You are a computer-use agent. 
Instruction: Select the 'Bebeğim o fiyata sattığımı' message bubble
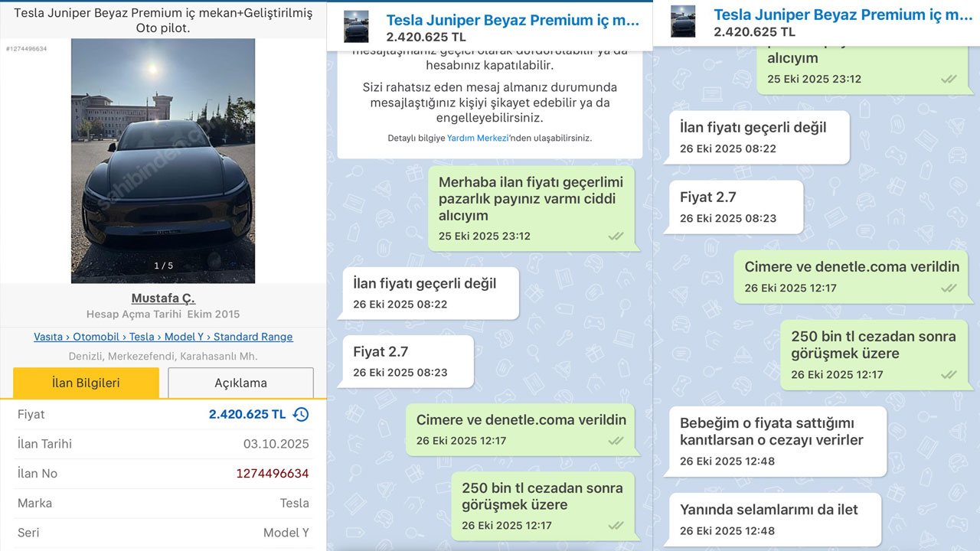(x=775, y=441)
